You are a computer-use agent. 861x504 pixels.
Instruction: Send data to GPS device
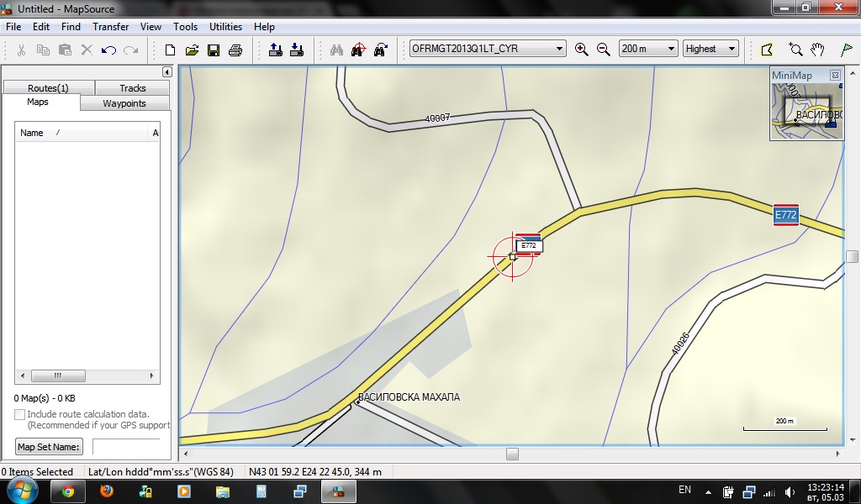click(x=276, y=50)
